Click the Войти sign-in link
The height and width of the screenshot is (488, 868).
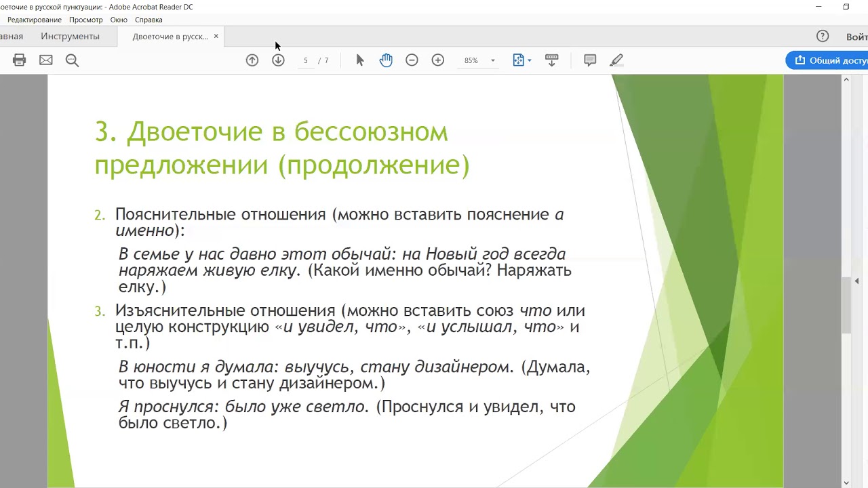856,37
